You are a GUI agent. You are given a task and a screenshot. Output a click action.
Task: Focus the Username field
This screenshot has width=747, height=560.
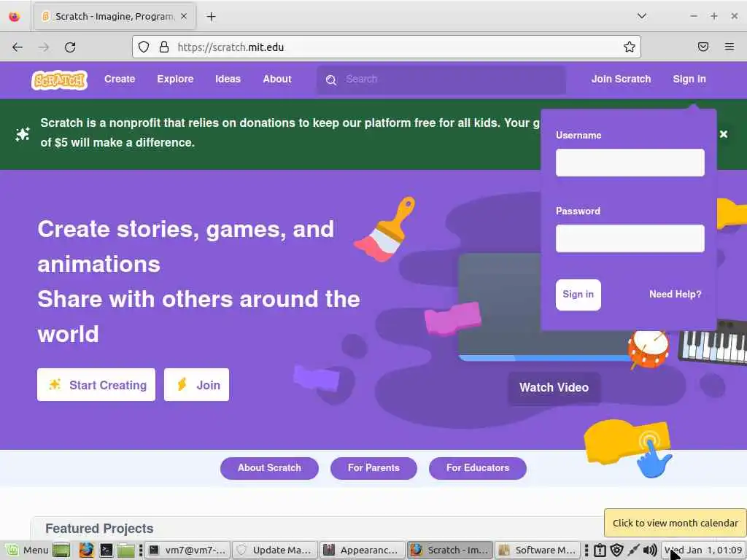pos(630,163)
